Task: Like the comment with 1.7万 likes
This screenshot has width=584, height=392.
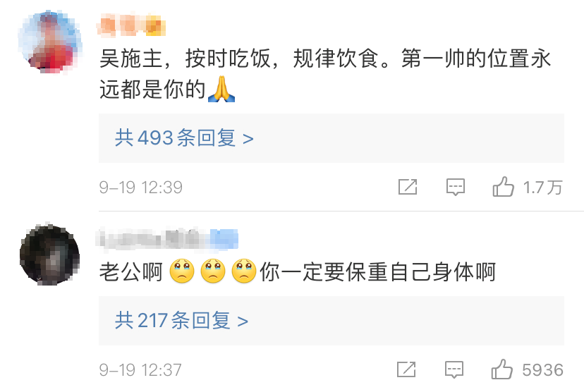Action: [503, 187]
